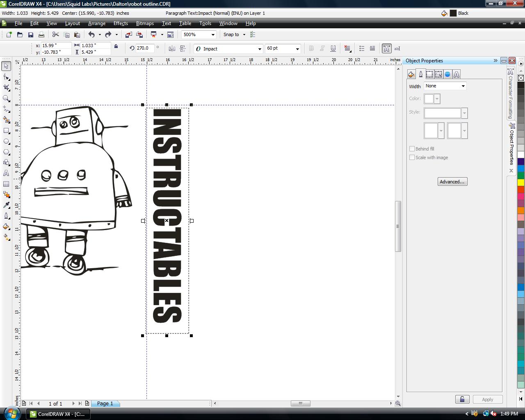Pick the yellow swatch in the color palette
The height and width of the screenshot is (420, 525).
[x=521, y=182]
